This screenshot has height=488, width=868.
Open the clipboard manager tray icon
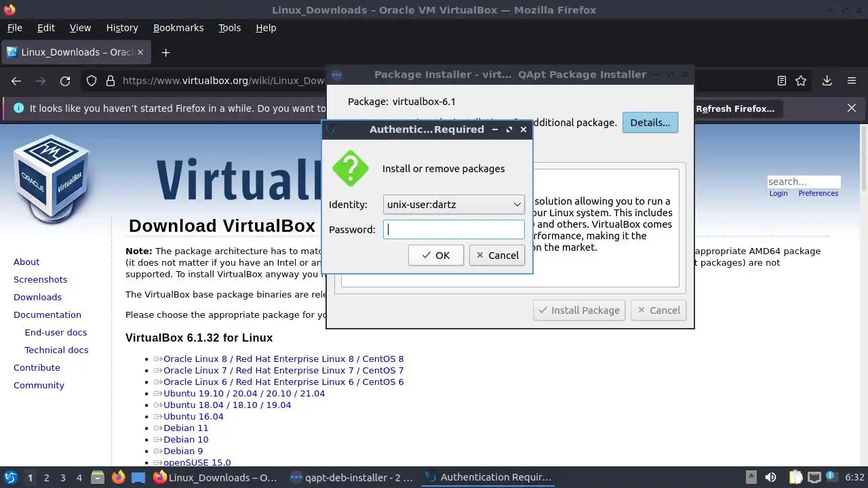click(795, 477)
